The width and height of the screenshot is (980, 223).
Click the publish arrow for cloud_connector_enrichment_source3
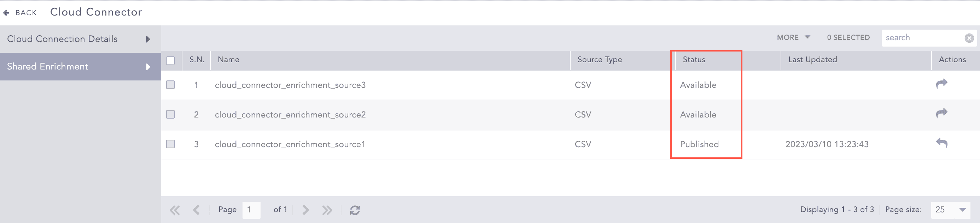(941, 84)
